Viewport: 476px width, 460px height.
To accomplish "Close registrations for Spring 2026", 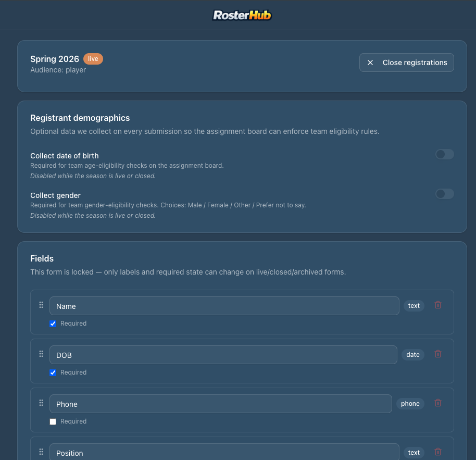I will pyautogui.click(x=407, y=63).
